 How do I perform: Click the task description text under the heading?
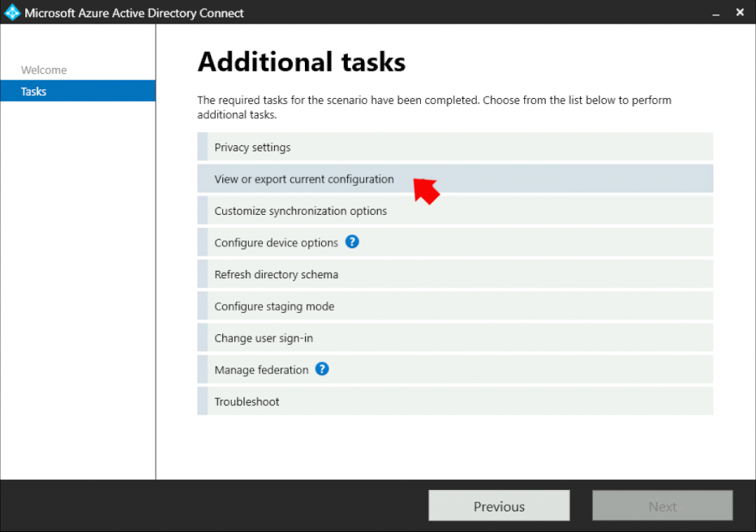click(x=433, y=107)
